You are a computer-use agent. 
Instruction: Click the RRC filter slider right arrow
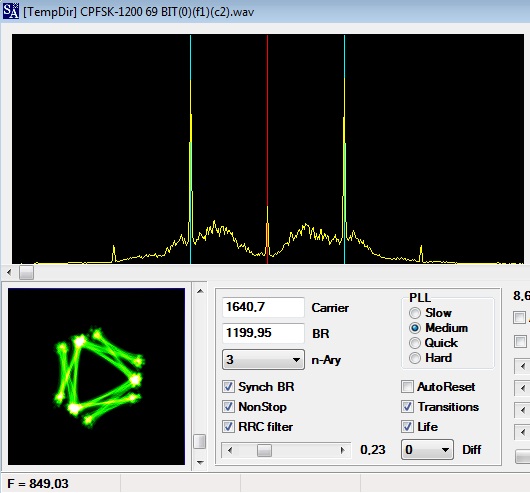tap(342, 450)
